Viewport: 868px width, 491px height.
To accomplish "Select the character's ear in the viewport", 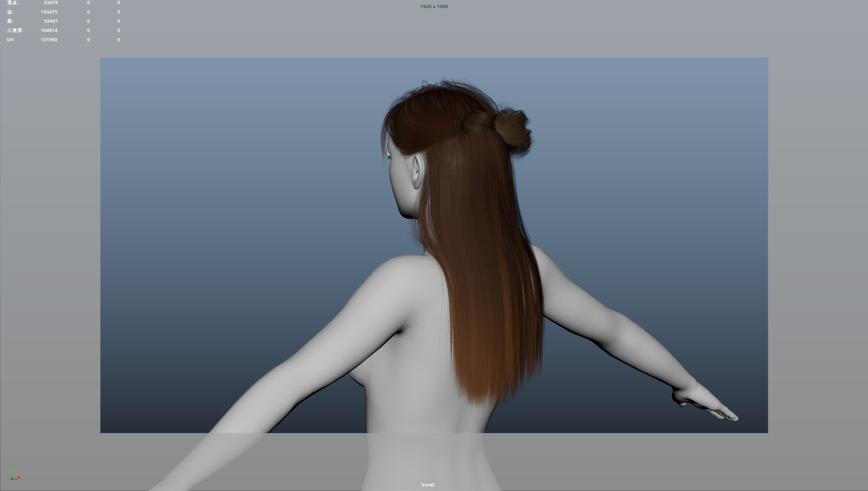I will pyautogui.click(x=417, y=171).
